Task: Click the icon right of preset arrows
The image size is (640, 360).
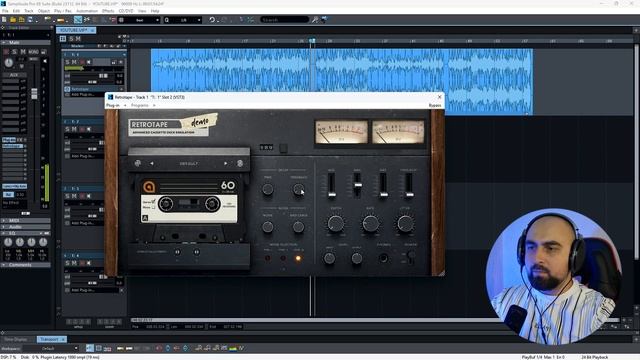Action: [x=240, y=163]
